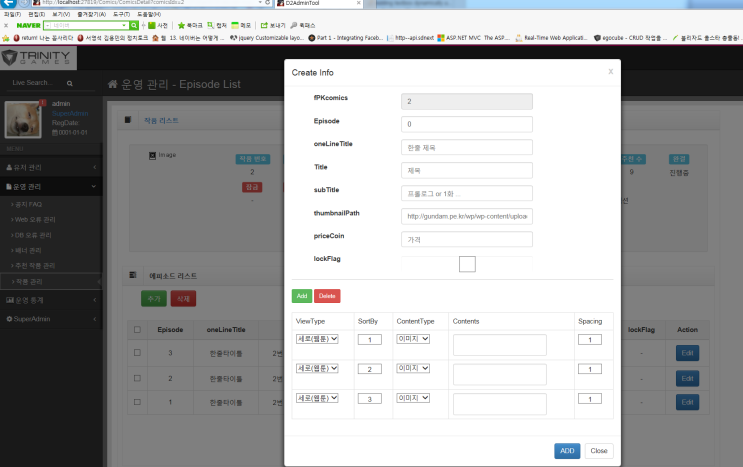Click the admin profile picture

pyautogui.click(x=23, y=119)
